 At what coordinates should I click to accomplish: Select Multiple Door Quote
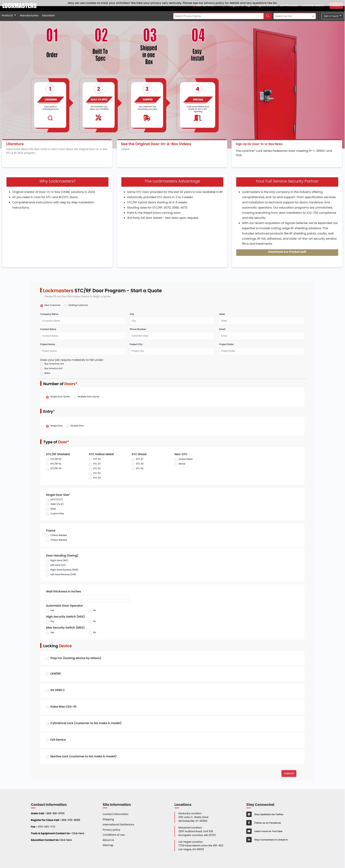75,397
